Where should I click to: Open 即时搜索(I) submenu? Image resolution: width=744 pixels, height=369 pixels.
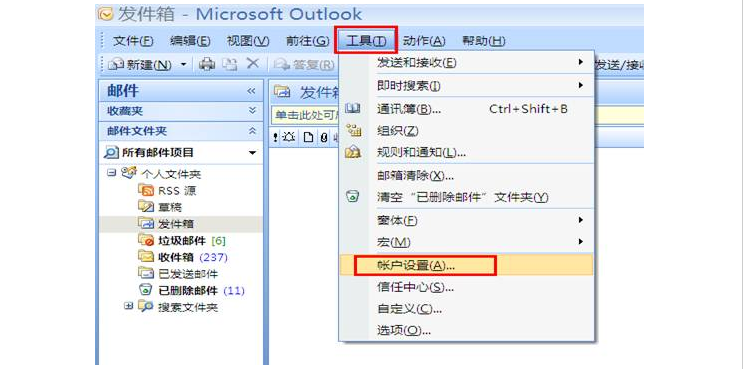(466, 86)
